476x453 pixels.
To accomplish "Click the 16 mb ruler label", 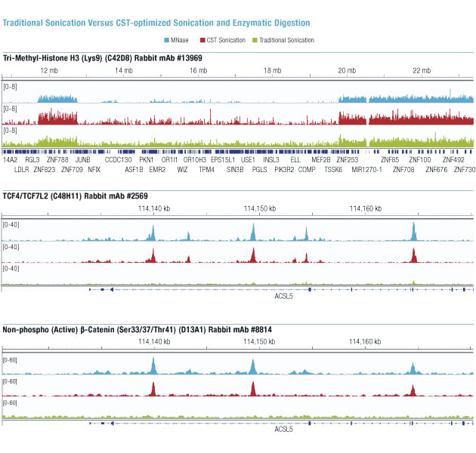I will [199, 70].
